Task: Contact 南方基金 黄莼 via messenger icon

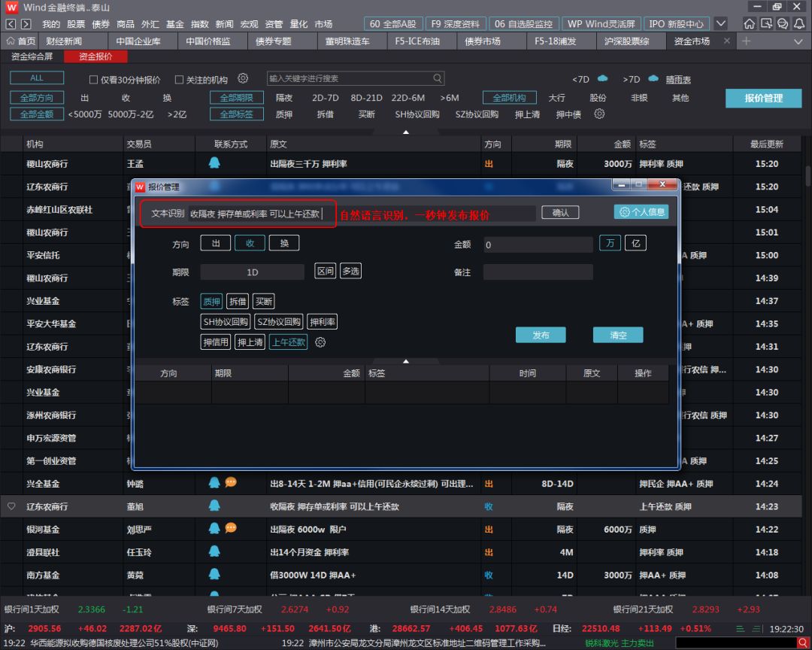Action: tap(214, 574)
